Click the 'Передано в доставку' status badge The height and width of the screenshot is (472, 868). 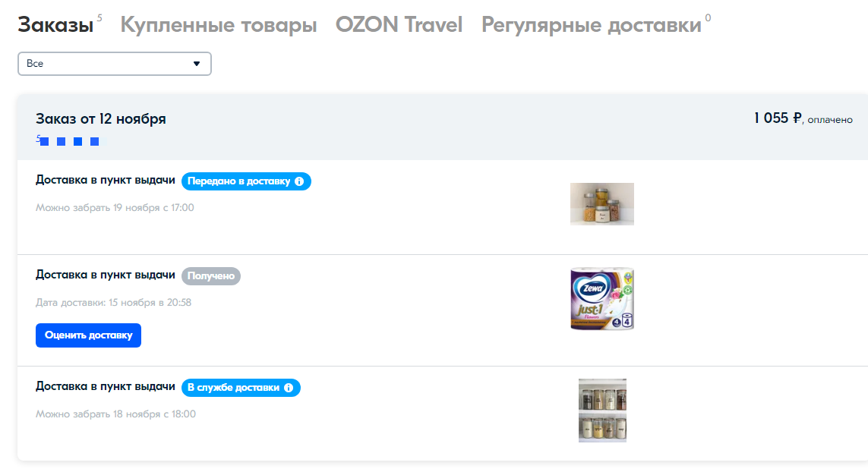tap(246, 181)
